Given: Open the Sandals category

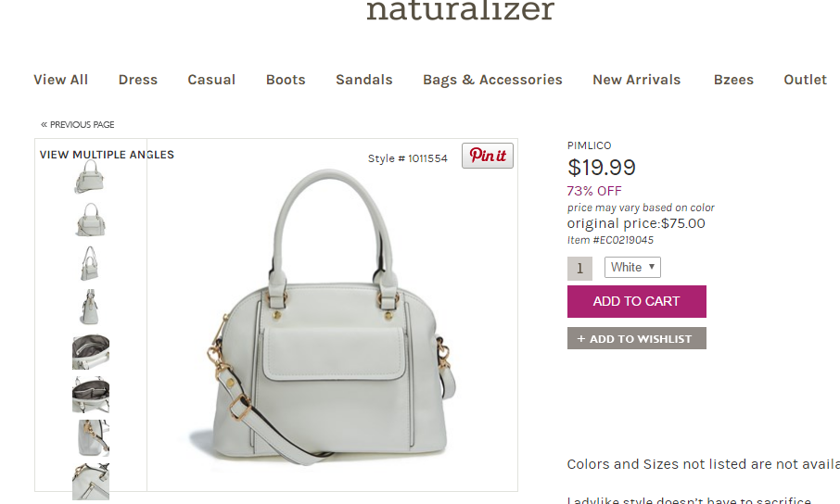Looking at the screenshot, I should (x=363, y=80).
